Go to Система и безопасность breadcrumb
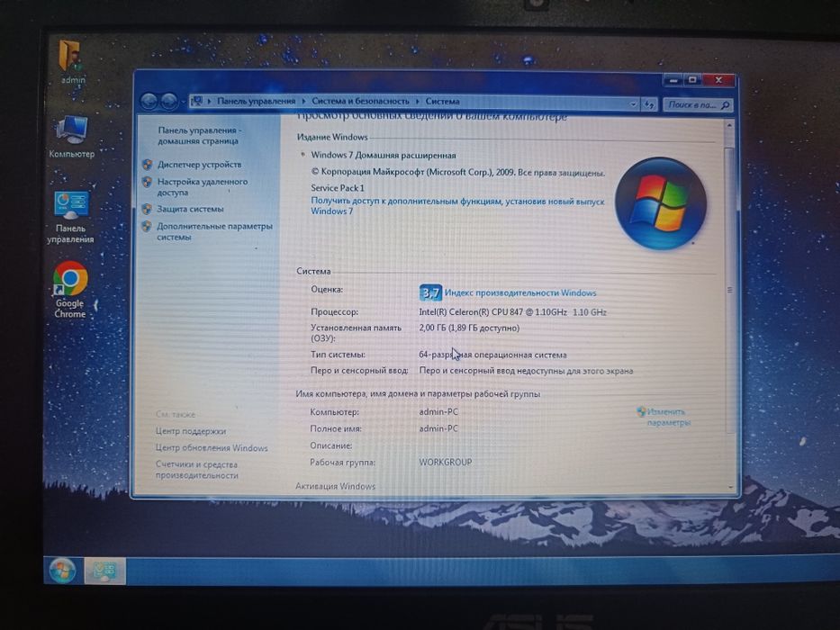Image resolution: width=840 pixels, height=630 pixels. (x=360, y=101)
